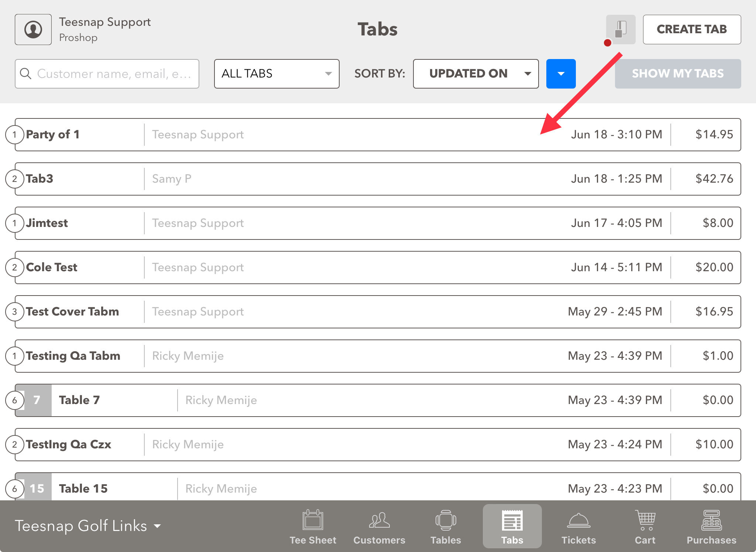Click the card reader device icon
This screenshot has height=552, width=756.
[621, 30]
